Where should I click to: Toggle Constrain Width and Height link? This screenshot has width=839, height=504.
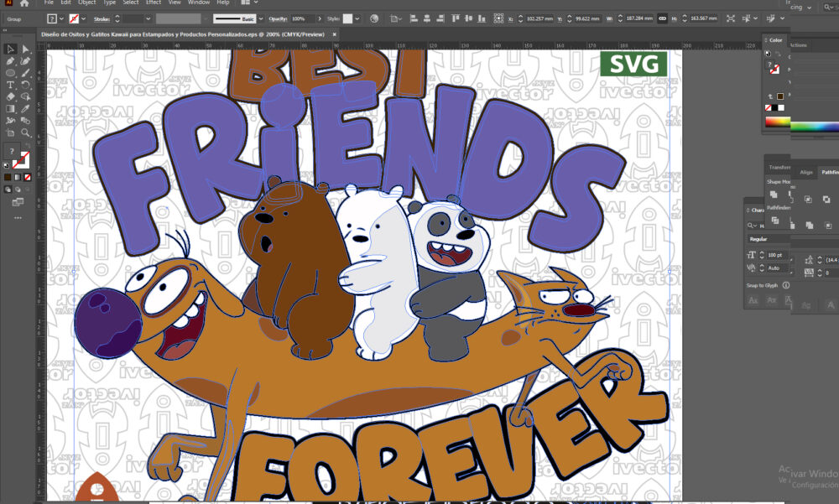662,18
